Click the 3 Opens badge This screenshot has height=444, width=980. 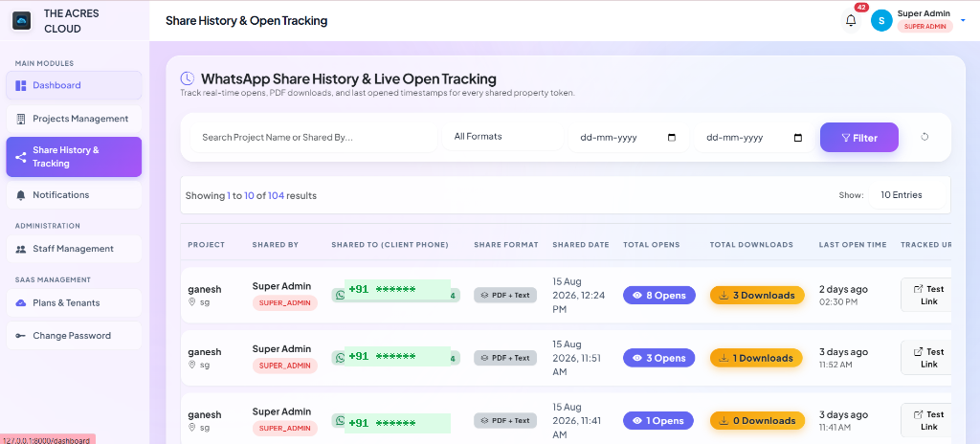tap(658, 358)
